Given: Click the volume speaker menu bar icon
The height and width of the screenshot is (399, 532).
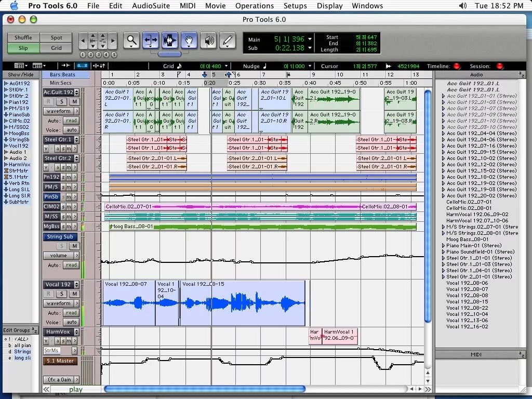Looking at the screenshot, I should (462, 6).
